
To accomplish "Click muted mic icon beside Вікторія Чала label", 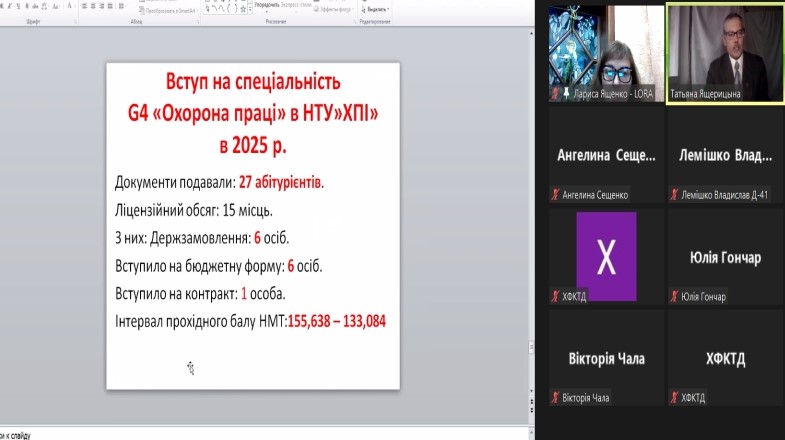I will click(x=555, y=398).
